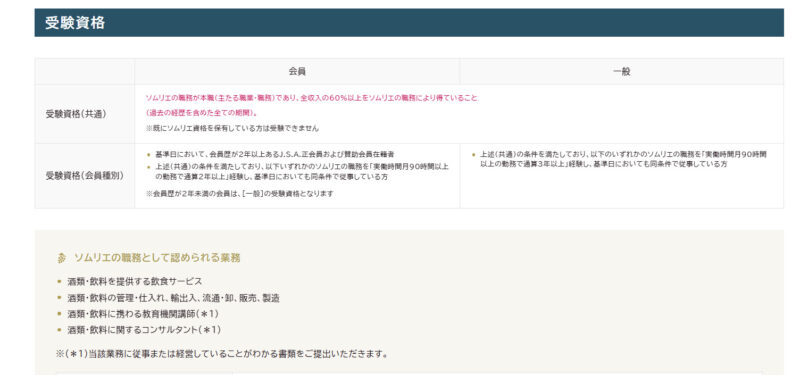Click list item 酒類・飲料に関するコンサルタント

[144, 330]
